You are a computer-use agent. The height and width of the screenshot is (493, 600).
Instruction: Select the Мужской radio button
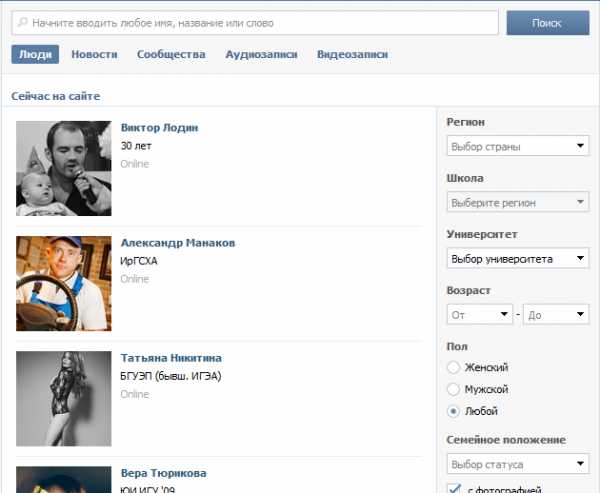(453, 389)
